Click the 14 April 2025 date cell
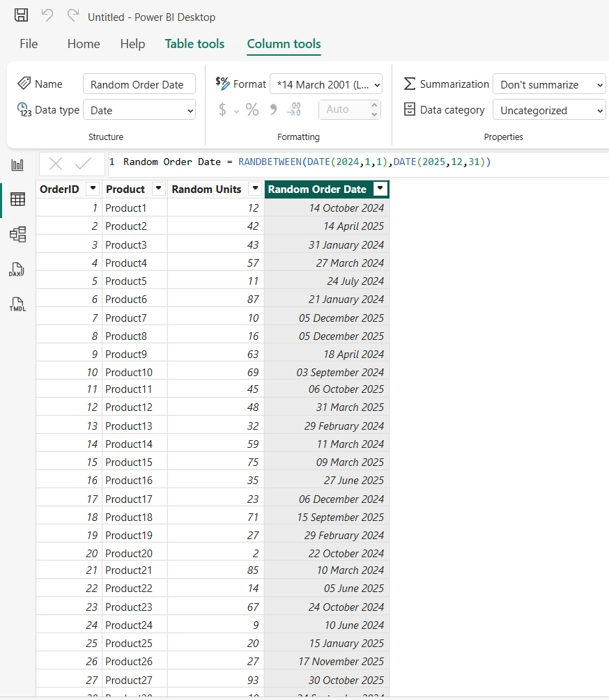 tap(326, 226)
